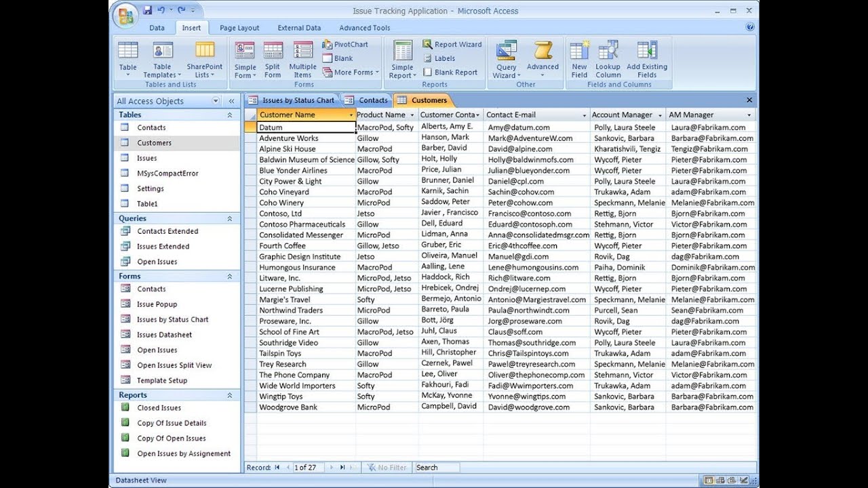Image resolution: width=868 pixels, height=488 pixels.
Task: Open Product Name column filter arrow
Action: [x=412, y=115]
